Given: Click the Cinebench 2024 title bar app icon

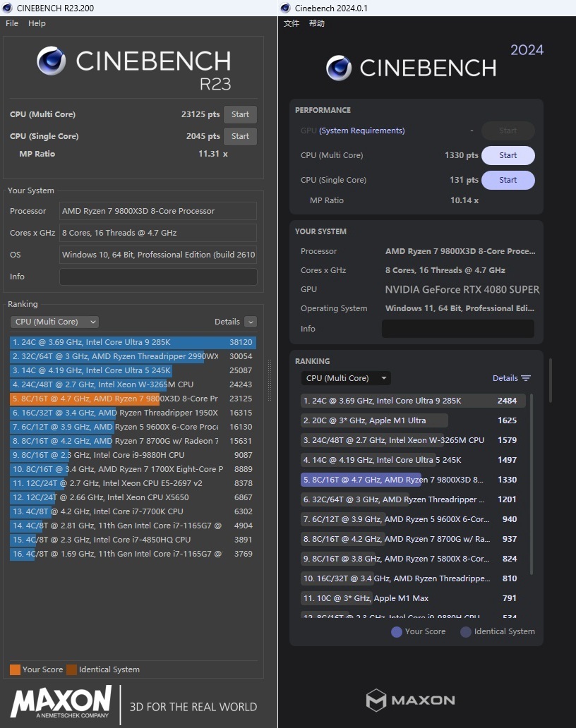Looking at the screenshot, I should [286, 8].
